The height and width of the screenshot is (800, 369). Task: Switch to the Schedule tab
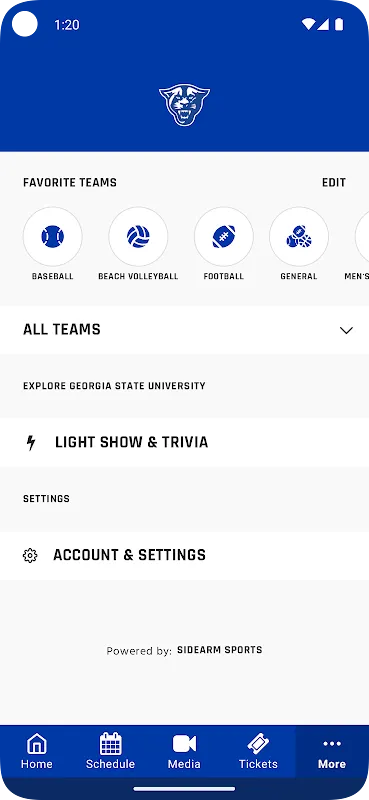click(x=110, y=751)
